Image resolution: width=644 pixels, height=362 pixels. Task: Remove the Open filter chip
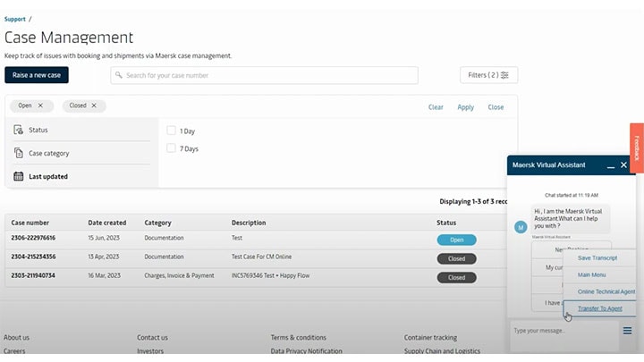(x=40, y=105)
